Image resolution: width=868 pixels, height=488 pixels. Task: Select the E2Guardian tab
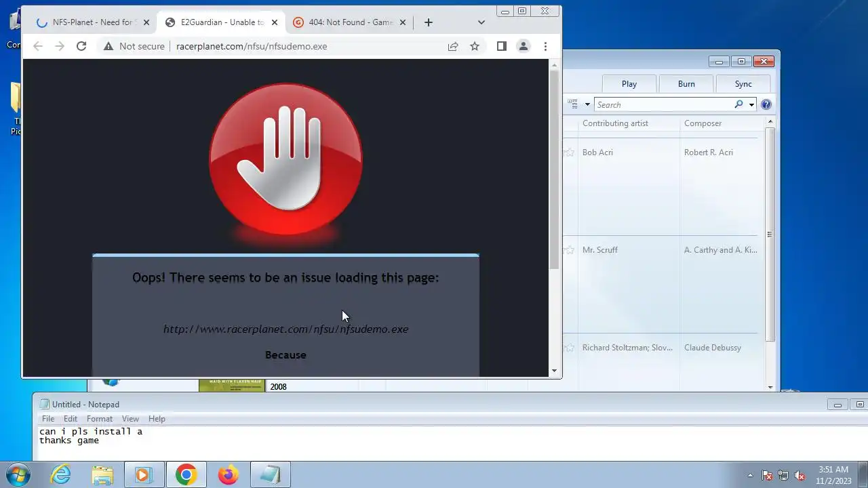(x=220, y=22)
